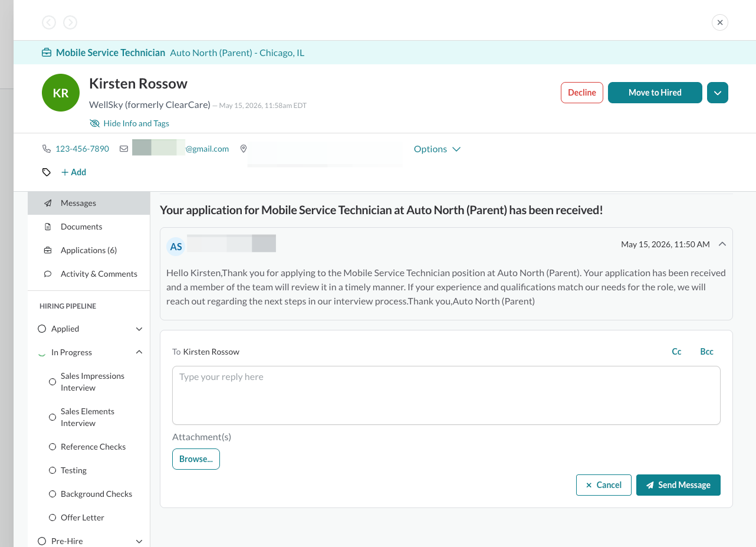Click the HIRING PIPELINE section heading
The image size is (756, 547).
68,306
